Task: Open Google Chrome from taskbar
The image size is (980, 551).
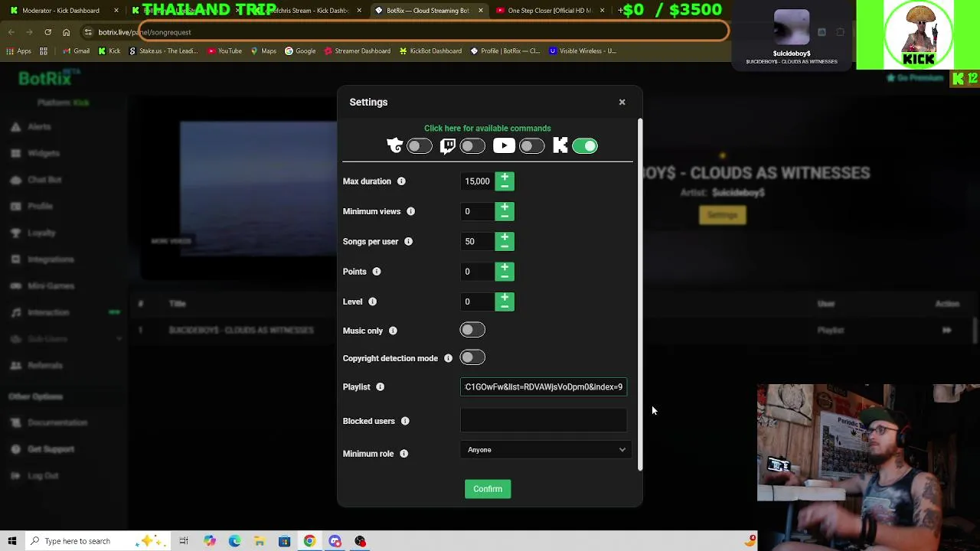Action: [x=309, y=541]
